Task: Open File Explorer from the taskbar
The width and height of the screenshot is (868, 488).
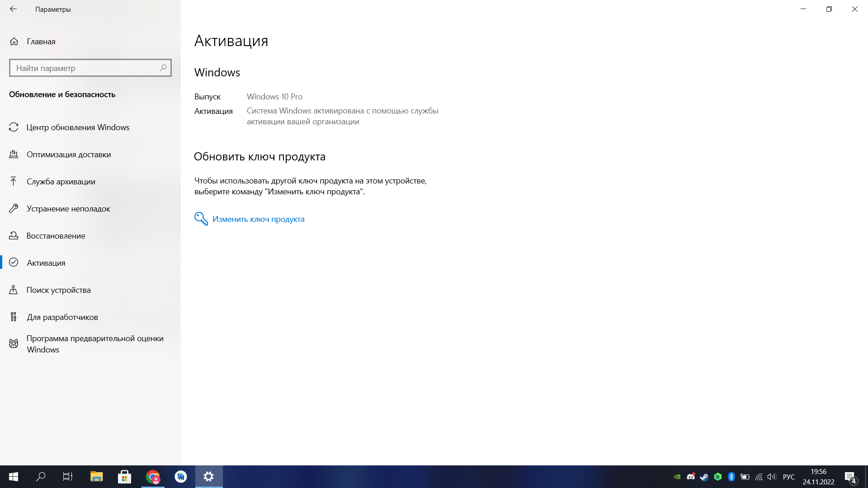Action: click(97, 477)
